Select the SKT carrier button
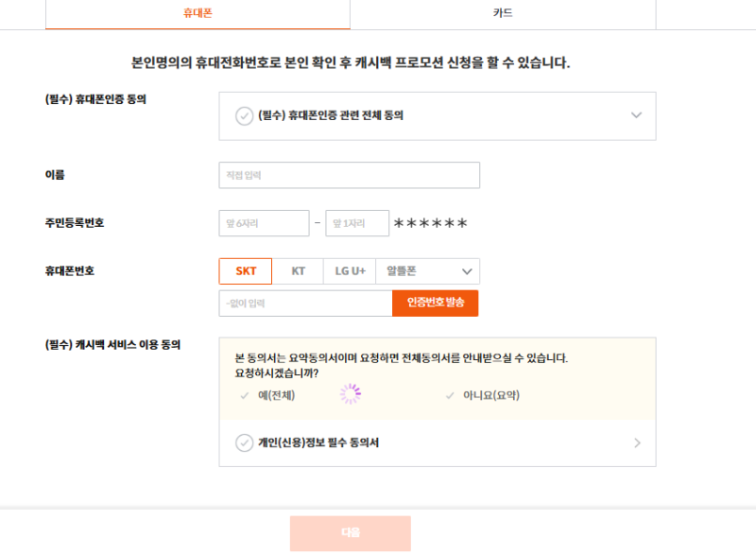Screen dimensions: 756x555 coord(246,271)
